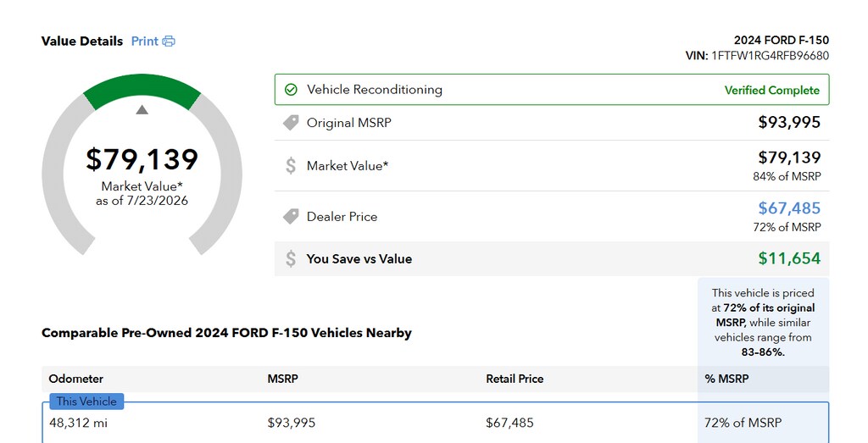This screenshot has width=868, height=443.
Task: Click the $11,654 savings amount
Action: [789, 258]
